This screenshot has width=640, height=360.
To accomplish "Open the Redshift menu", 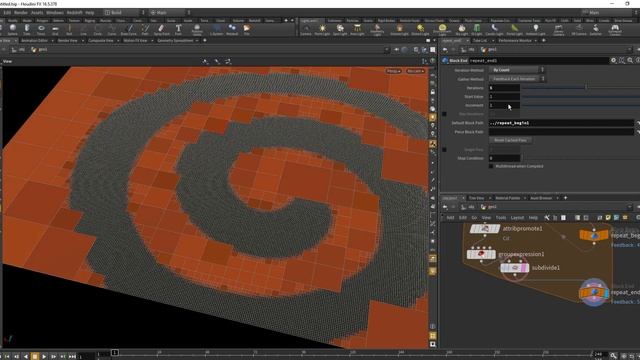I will (x=75, y=13).
